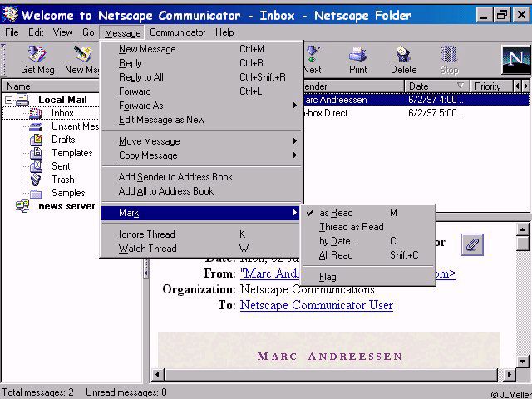Click the news.server icon

22,206
